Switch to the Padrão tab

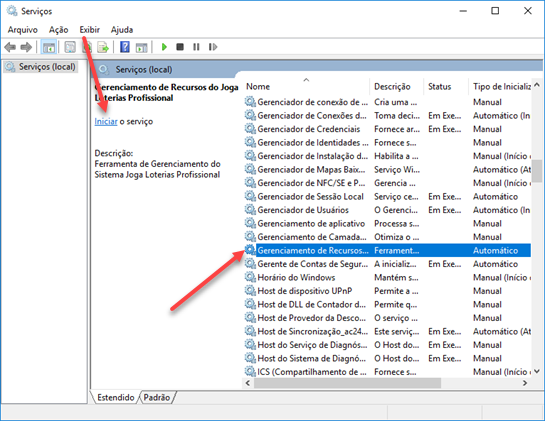(157, 397)
